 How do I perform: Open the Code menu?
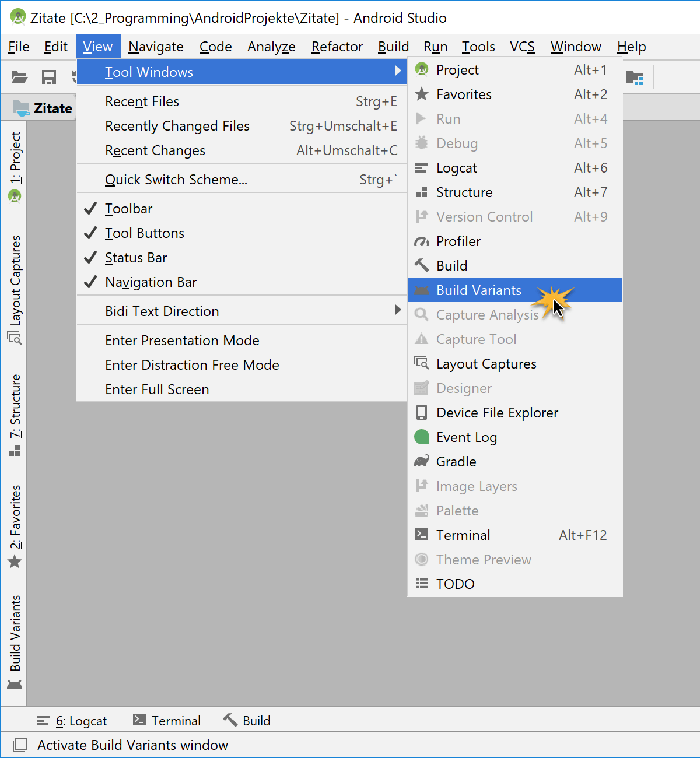click(x=216, y=47)
